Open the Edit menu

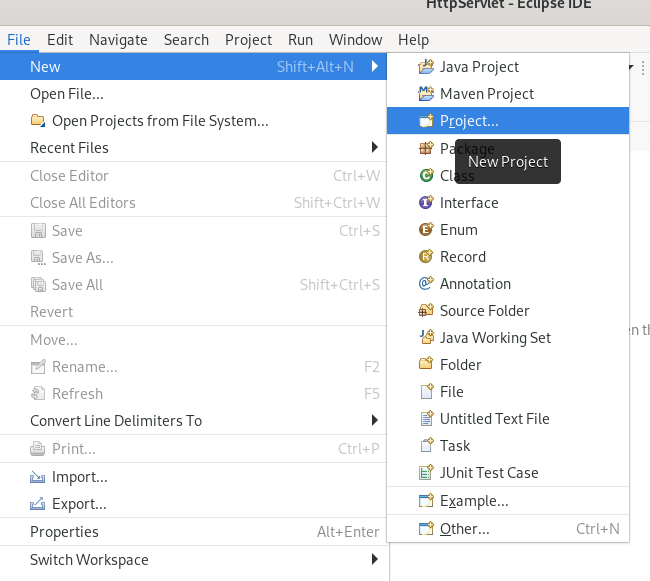[x=60, y=40]
